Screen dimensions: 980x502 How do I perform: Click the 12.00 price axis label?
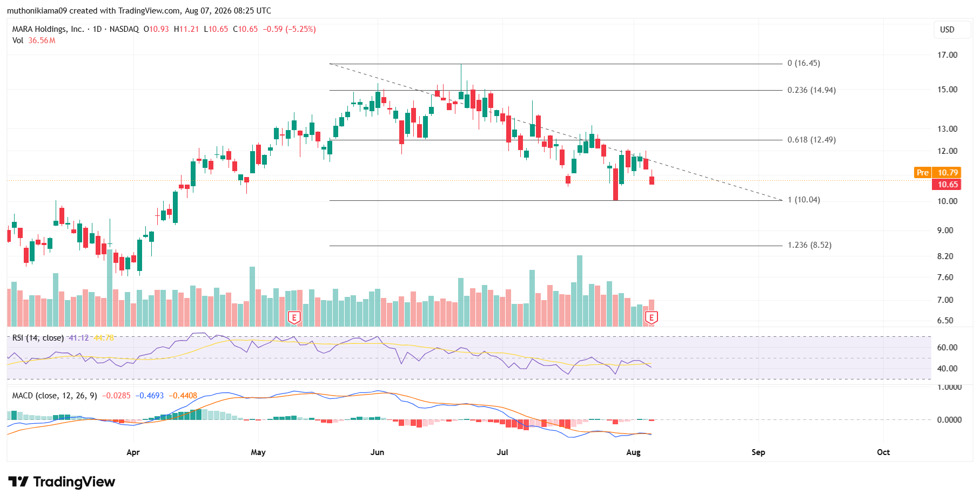pyautogui.click(x=947, y=151)
